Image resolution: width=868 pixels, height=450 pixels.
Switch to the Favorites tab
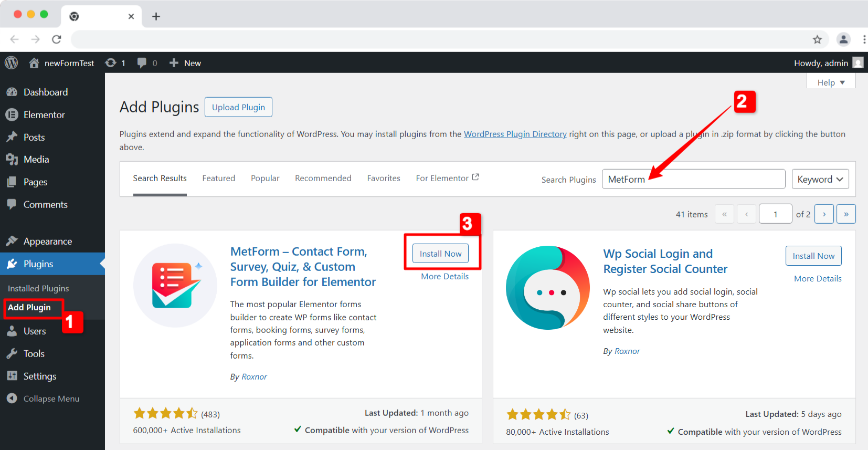384,179
